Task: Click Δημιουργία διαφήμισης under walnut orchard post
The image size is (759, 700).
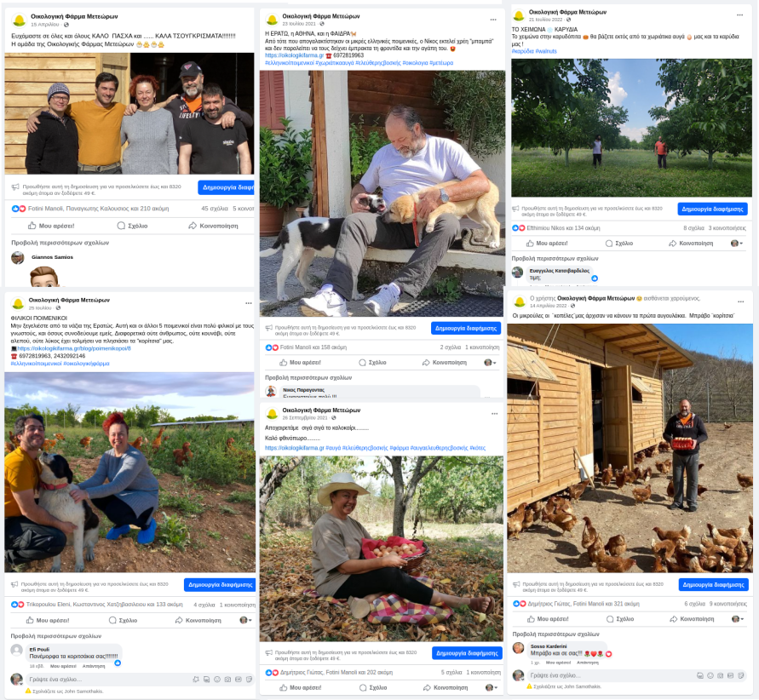Action: point(712,209)
